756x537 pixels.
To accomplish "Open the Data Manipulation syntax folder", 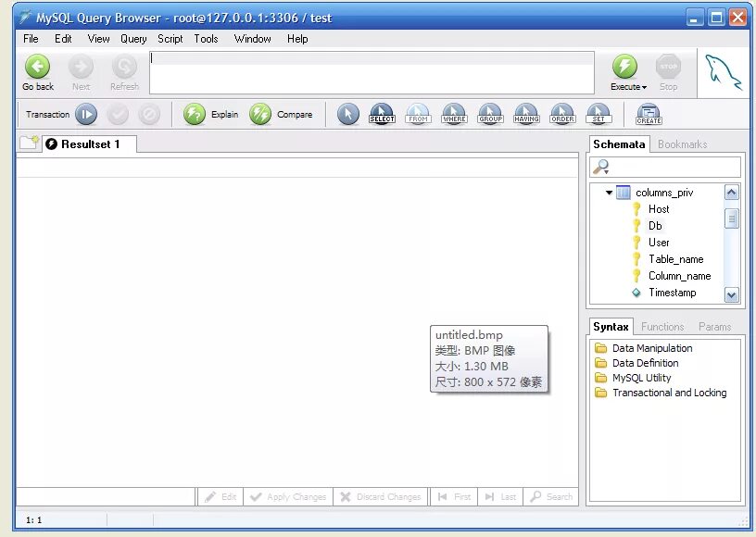I will pyautogui.click(x=652, y=348).
